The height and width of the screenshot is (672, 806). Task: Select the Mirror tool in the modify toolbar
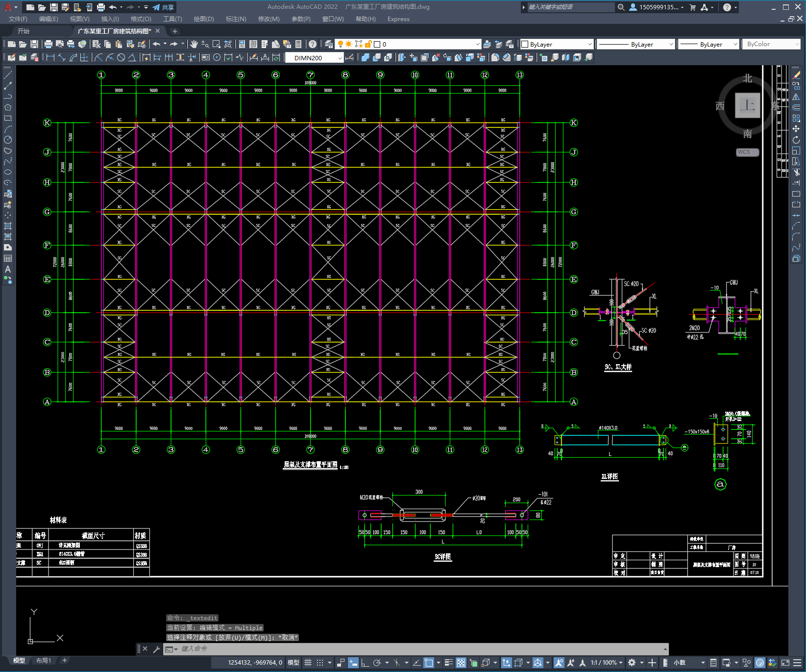(796, 97)
